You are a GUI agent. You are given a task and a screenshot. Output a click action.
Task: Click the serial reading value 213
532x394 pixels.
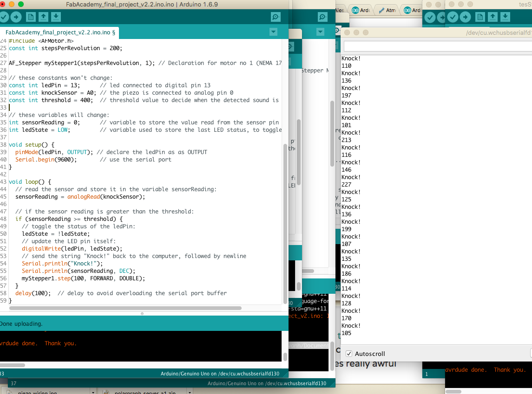347,140
